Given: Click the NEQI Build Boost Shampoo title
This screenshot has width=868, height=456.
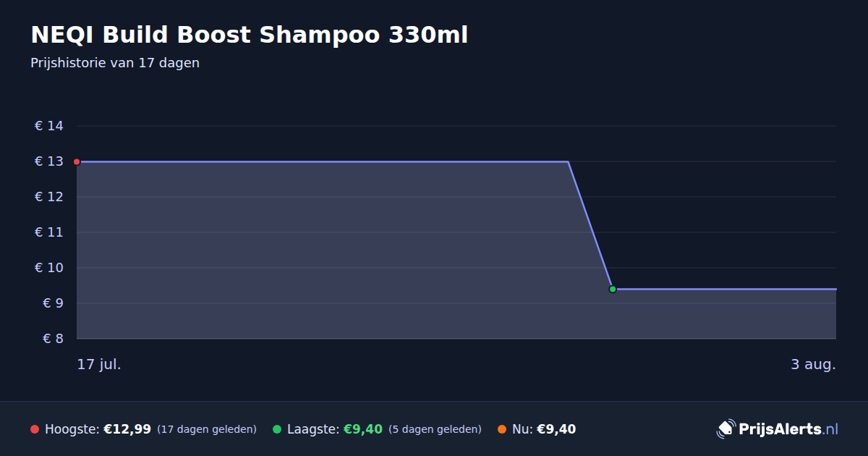Looking at the screenshot, I should click(250, 35).
